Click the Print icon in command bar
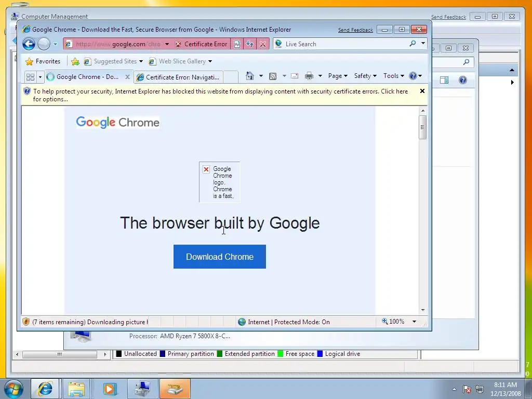This screenshot has height=399, width=532. click(x=309, y=76)
